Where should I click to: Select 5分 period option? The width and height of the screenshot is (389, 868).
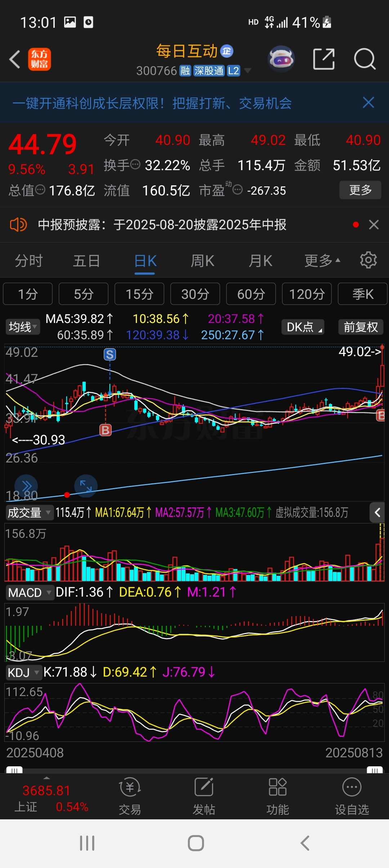pos(84,294)
